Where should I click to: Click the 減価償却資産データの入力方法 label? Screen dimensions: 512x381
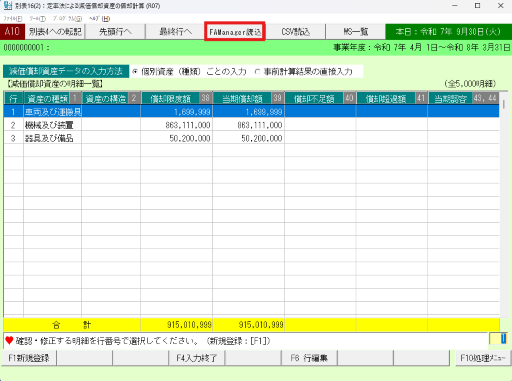coord(66,71)
